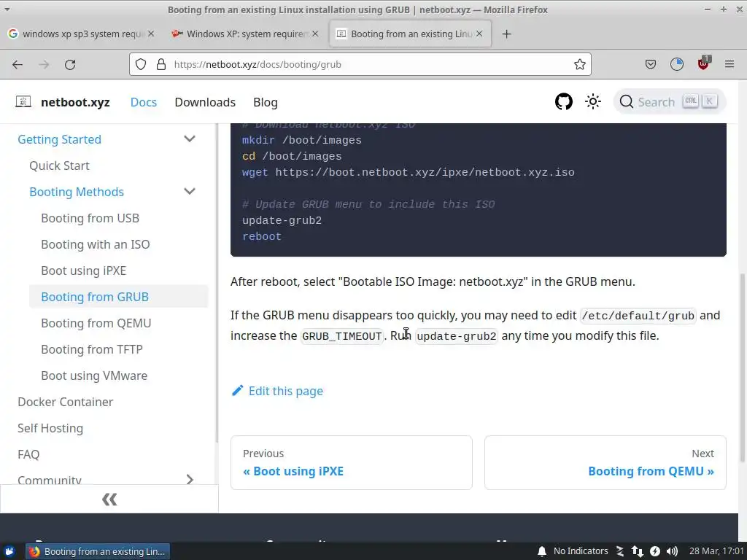Screen dimensions: 747x560
Task: Open the notifications bell in the panel
Action: pyautogui.click(x=542, y=551)
